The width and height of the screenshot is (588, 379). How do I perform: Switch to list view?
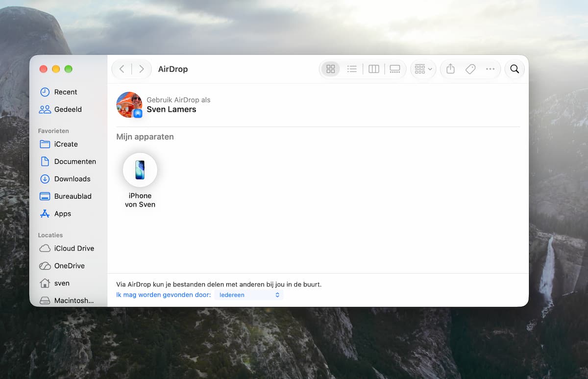pyautogui.click(x=352, y=69)
